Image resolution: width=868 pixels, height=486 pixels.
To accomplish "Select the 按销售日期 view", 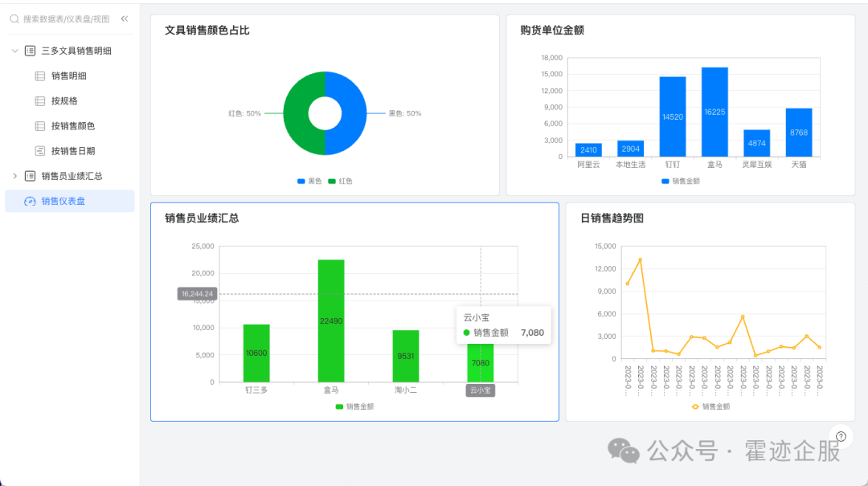I will 73,151.
